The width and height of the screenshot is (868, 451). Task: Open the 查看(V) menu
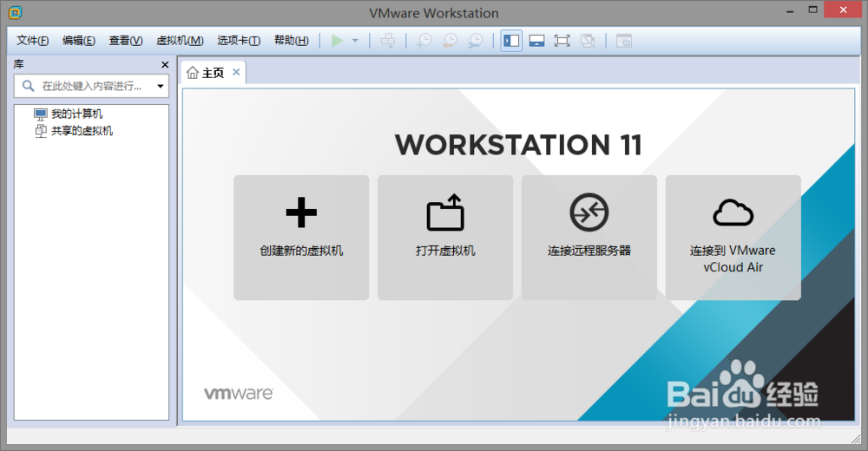point(126,41)
